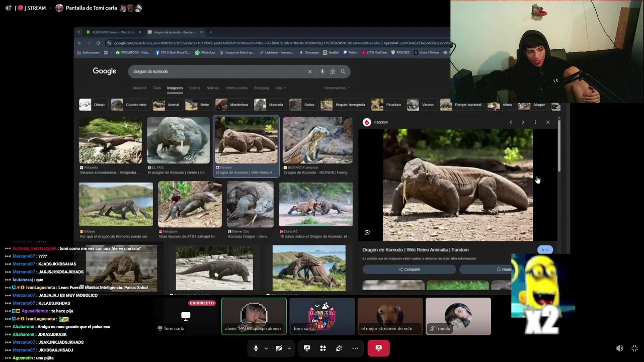Open Google Lens image search icon
644x362 pixels.
click(x=333, y=71)
